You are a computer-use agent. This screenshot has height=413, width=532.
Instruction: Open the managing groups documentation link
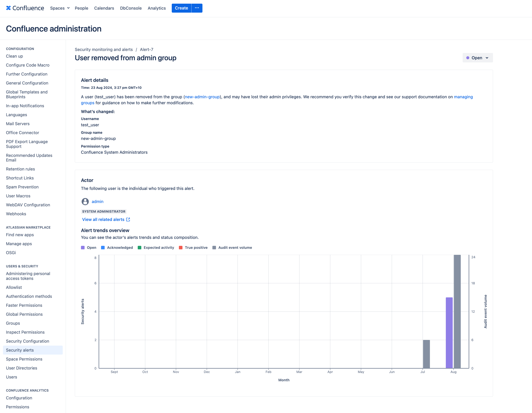tap(463, 97)
